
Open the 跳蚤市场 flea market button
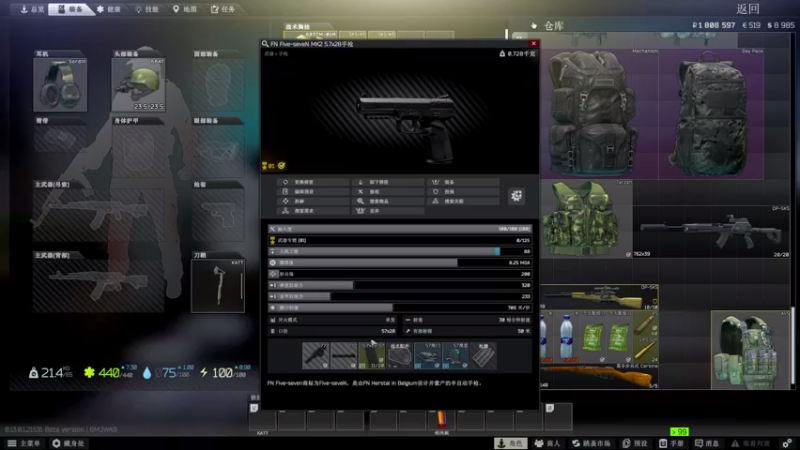[591, 443]
